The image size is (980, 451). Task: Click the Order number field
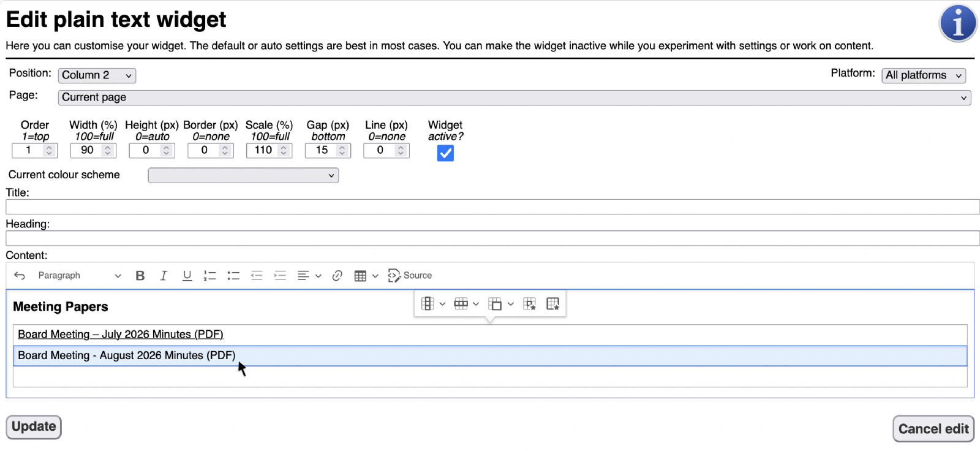pyautogui.click(x=35, y=151)
